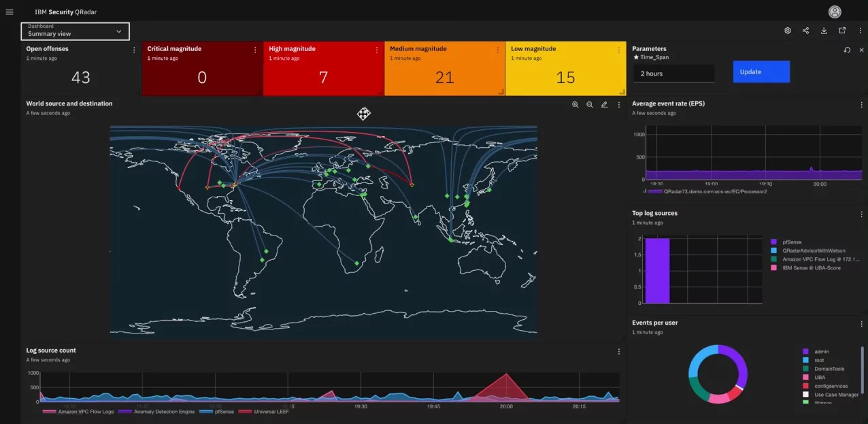The image size is (868, 424).
Task: Toggle configservices legend entry
Action: tap(826, 386)
